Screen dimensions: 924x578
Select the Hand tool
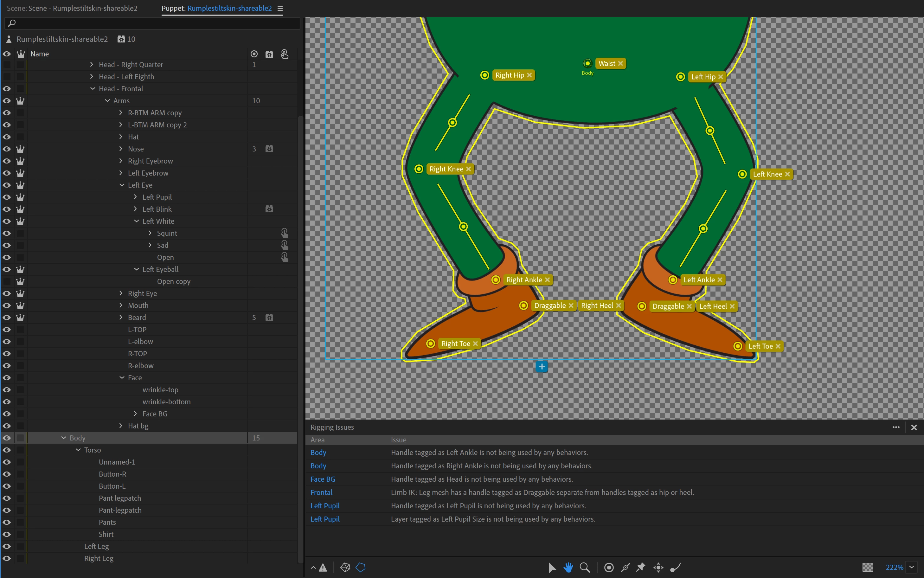[x=568, y=567]
